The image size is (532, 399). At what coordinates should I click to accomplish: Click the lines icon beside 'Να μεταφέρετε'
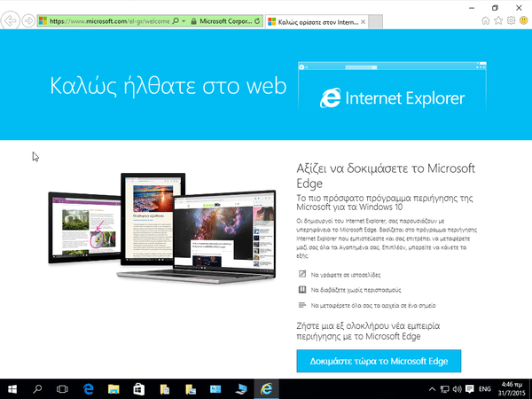click(x=302, y=305)
